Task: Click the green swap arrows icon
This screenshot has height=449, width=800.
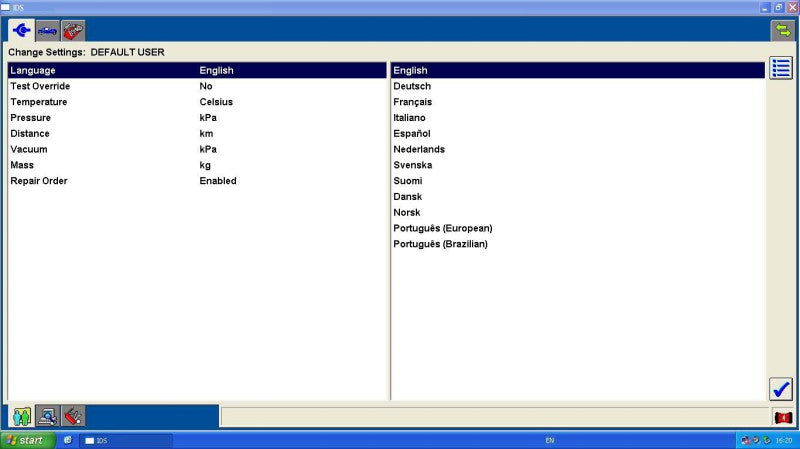Action: click(782, 30)
